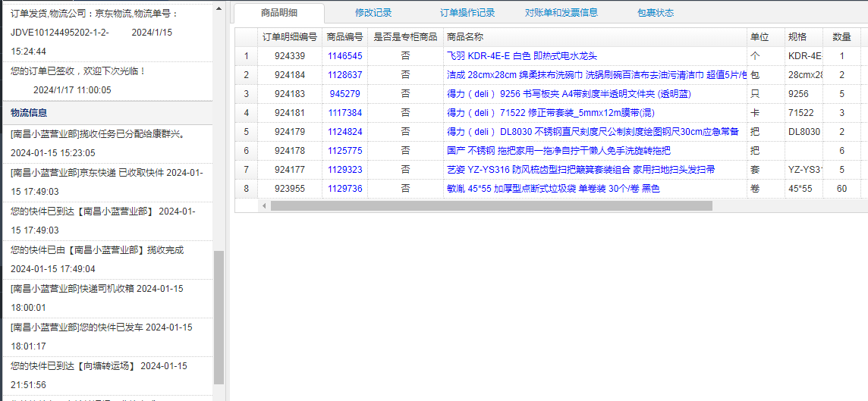Viewport: 868px width, 401px height.
Task: Switch to the 商品明细 tab
Action: [279, 13]
